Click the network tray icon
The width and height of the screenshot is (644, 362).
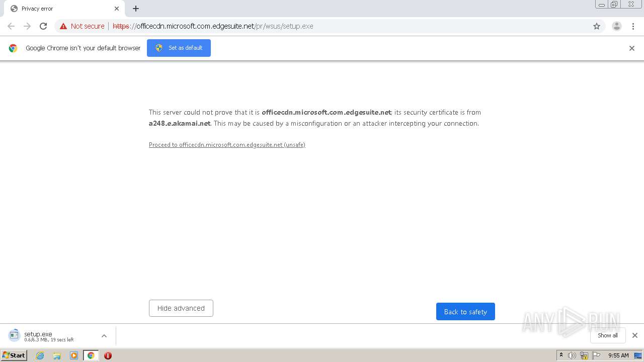[584, 355]
